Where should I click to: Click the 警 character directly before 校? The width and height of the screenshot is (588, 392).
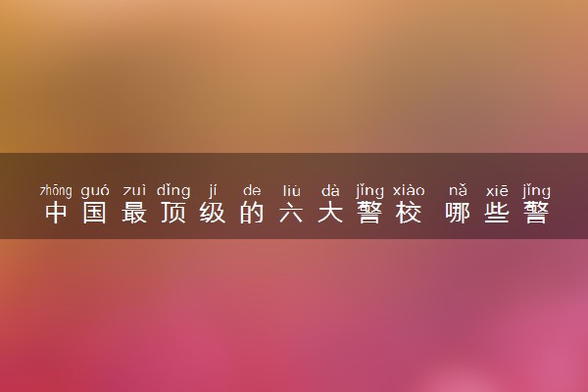pyautogui.click(x=369, y=213)
